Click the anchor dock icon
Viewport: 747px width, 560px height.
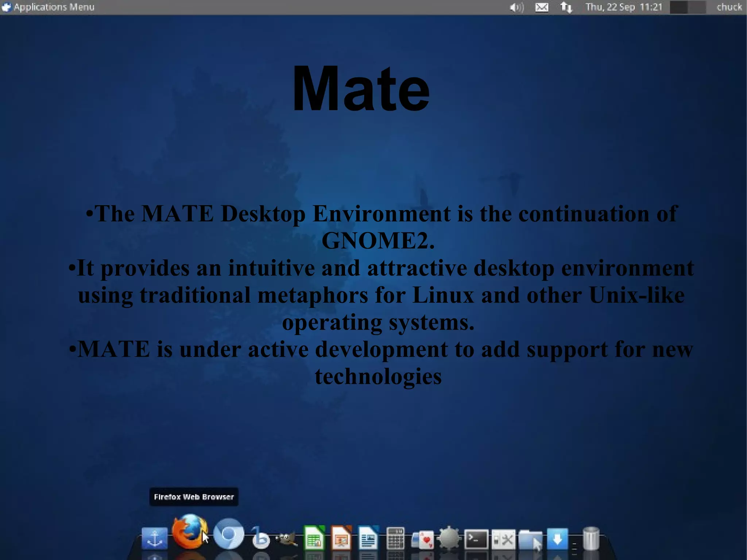tap(155, 538)
